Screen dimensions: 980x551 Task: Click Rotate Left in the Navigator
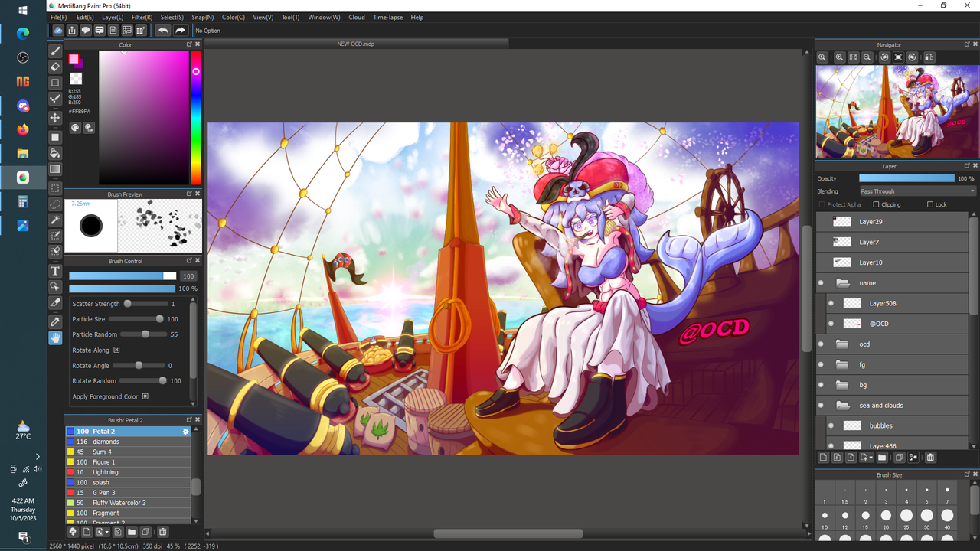884,57
